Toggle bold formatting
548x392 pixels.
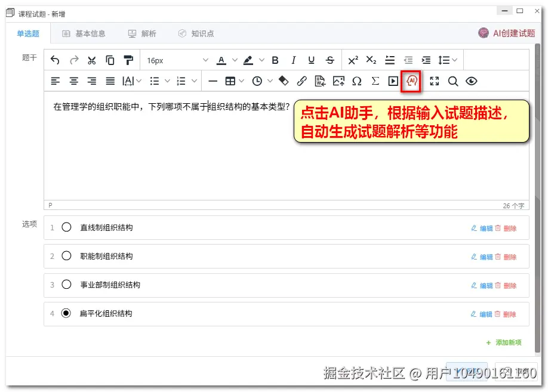pyautogui.click(x=275, y=60)
